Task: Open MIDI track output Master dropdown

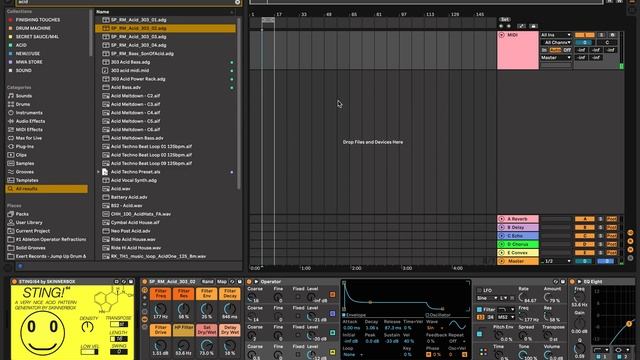Action: pos(556,58)
